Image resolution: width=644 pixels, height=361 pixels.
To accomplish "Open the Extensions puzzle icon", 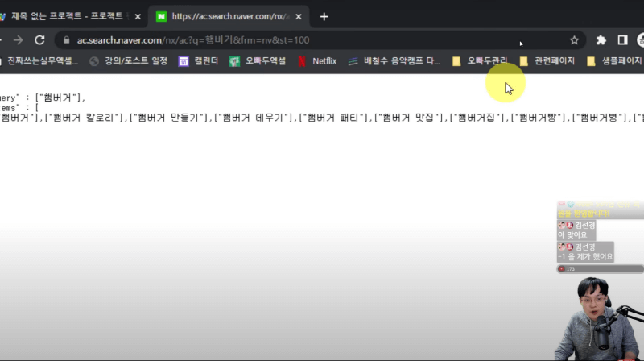I will pos(601,39).
